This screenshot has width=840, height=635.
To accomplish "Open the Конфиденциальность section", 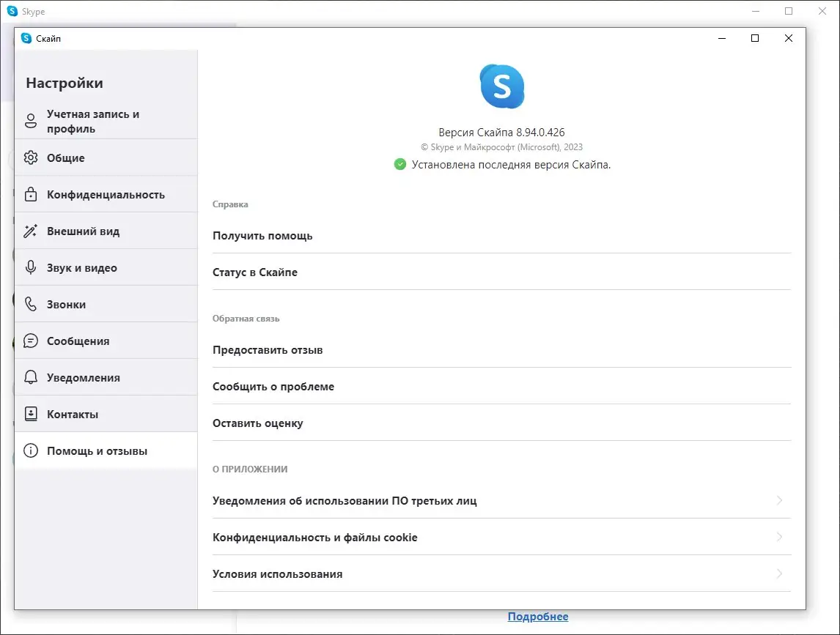I will click(x=106, y=194).
